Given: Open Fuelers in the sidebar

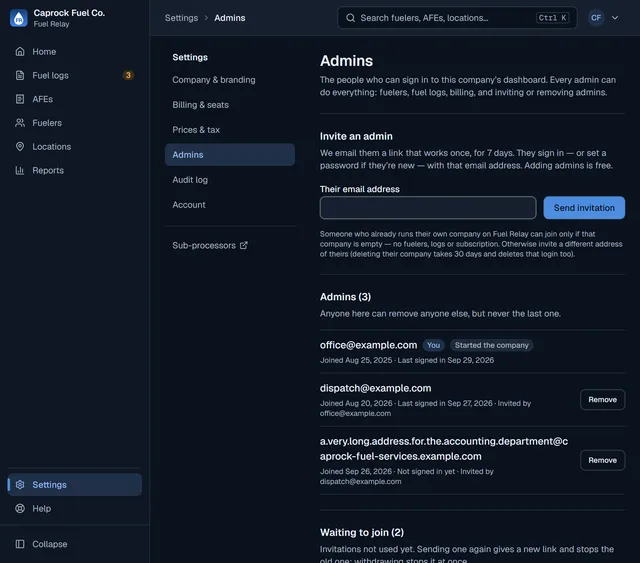Looking at the screenshot, I should [75, 122].
